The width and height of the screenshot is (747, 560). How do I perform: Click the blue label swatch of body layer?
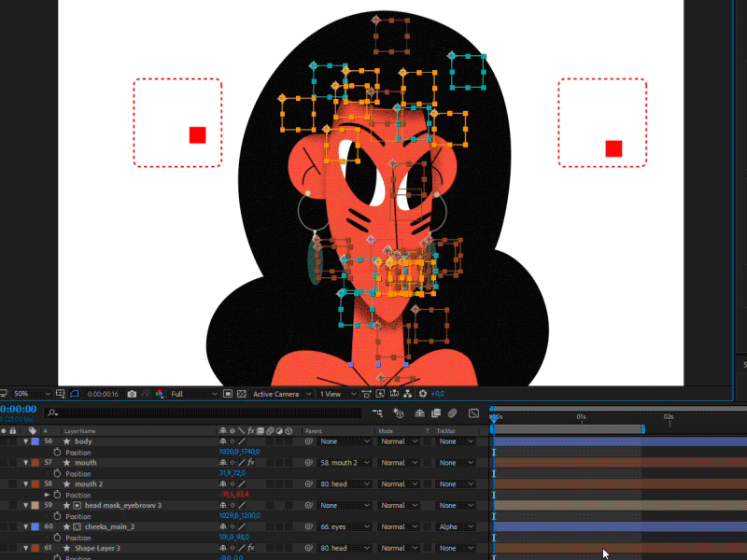[35, 441]
